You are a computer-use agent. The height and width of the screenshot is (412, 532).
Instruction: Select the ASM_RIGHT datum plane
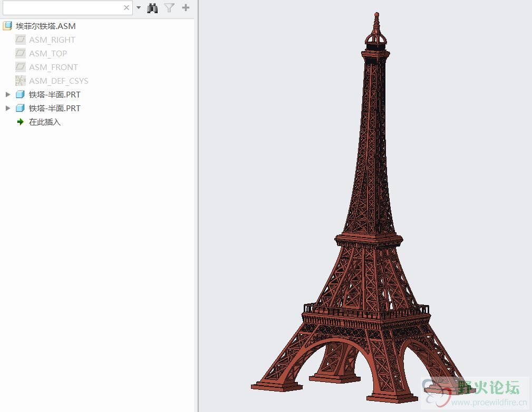pyautogui.click(x=52, y=40)
